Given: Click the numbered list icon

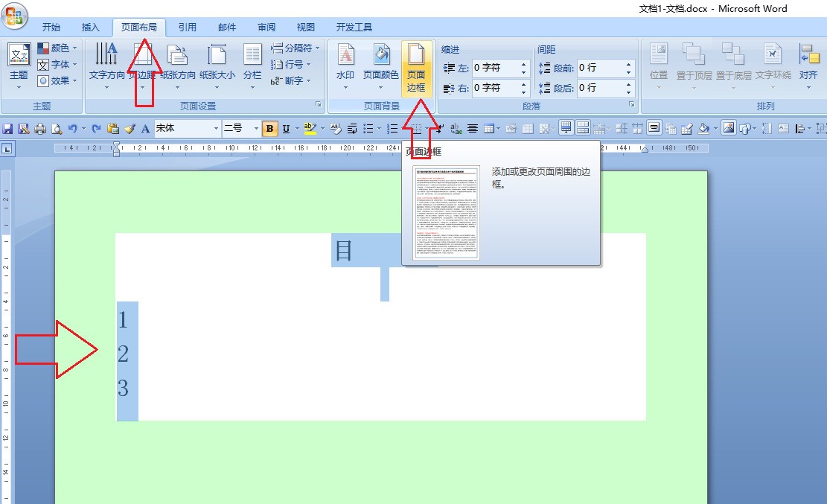Looking at the screenshot, I should tap(392, 128).
